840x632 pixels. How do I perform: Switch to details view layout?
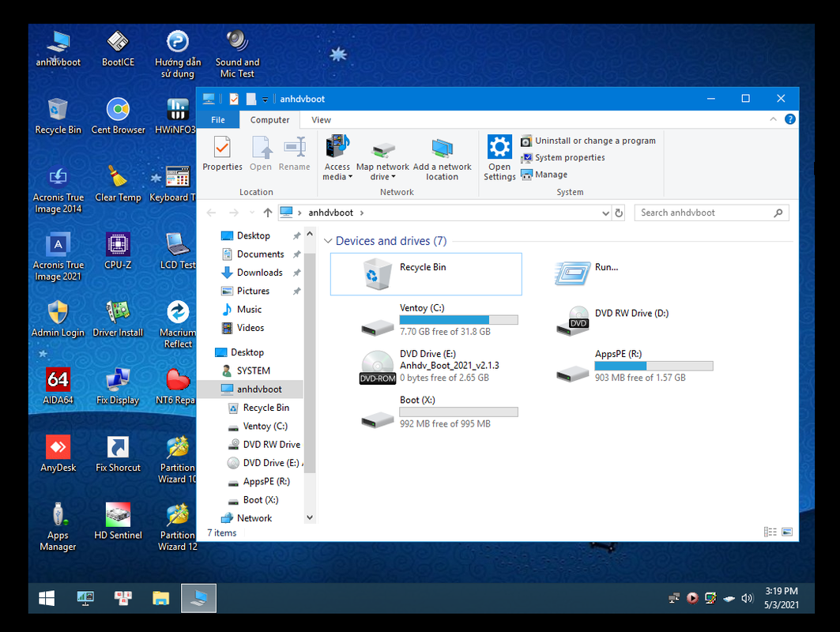click(770, 532)
